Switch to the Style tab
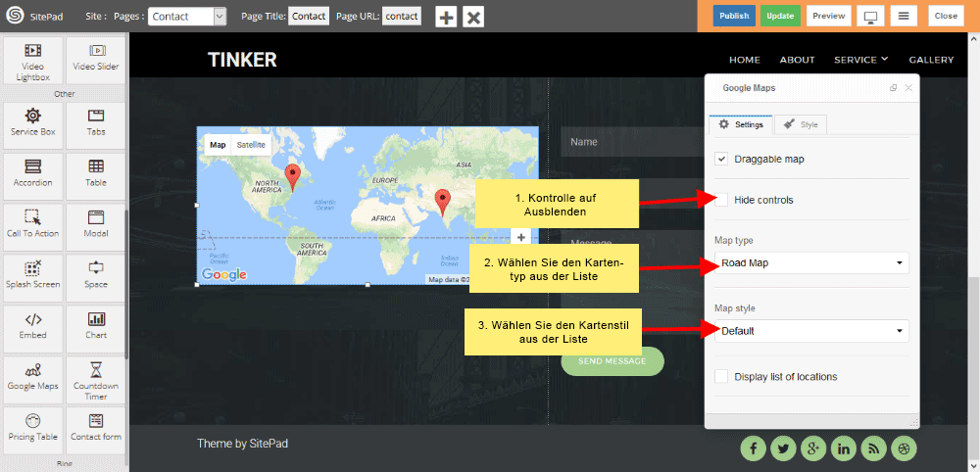Screen dimensions: 980x472 click(x=801, y=124)
